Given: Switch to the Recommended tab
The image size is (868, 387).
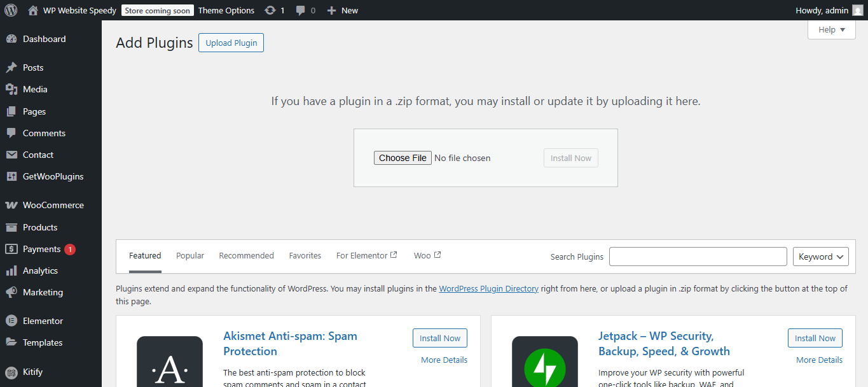Looking at the screenshot, I should (246, 255).
